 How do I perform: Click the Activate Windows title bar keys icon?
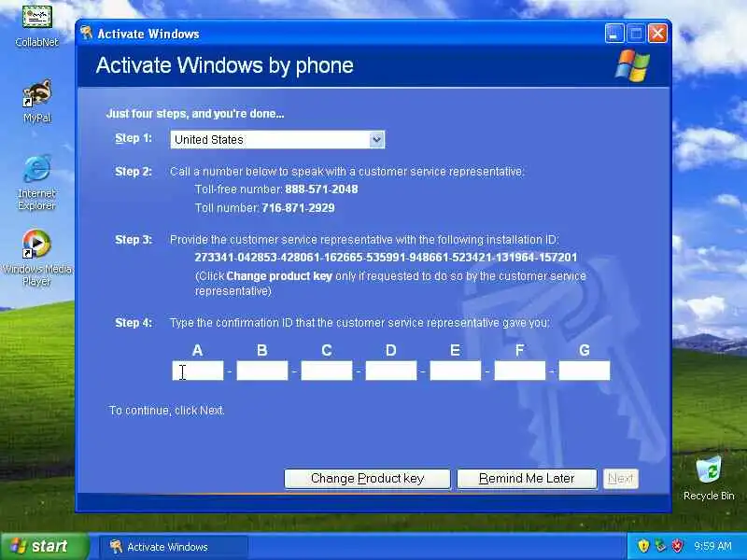(x=86, y=34)
